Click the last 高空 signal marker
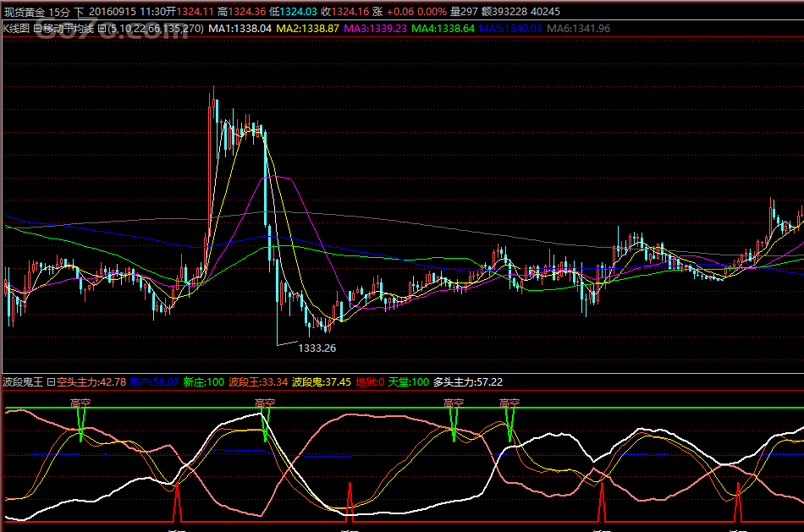 coord(509,403)
